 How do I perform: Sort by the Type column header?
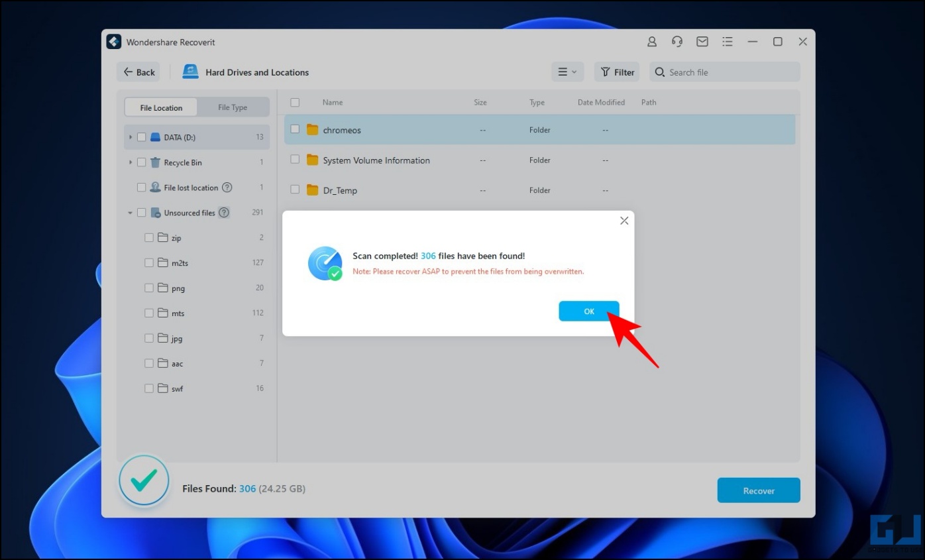[537, 102]
